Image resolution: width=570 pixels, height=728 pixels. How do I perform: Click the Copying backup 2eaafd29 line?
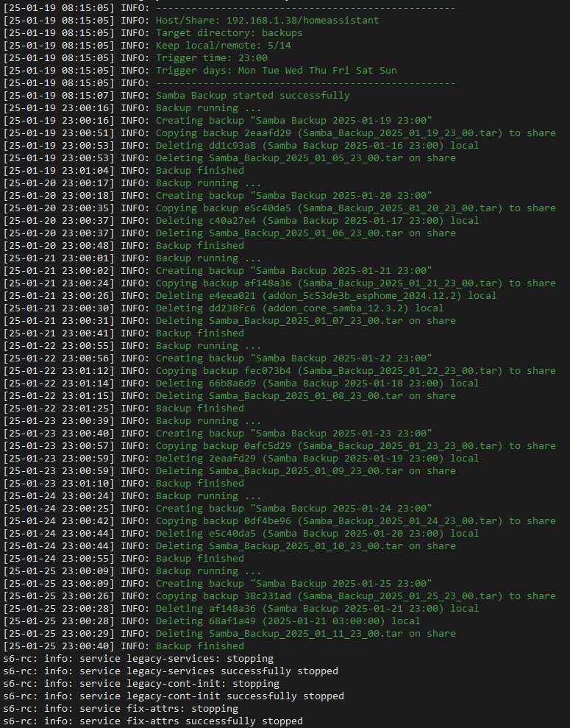point(355,133)
